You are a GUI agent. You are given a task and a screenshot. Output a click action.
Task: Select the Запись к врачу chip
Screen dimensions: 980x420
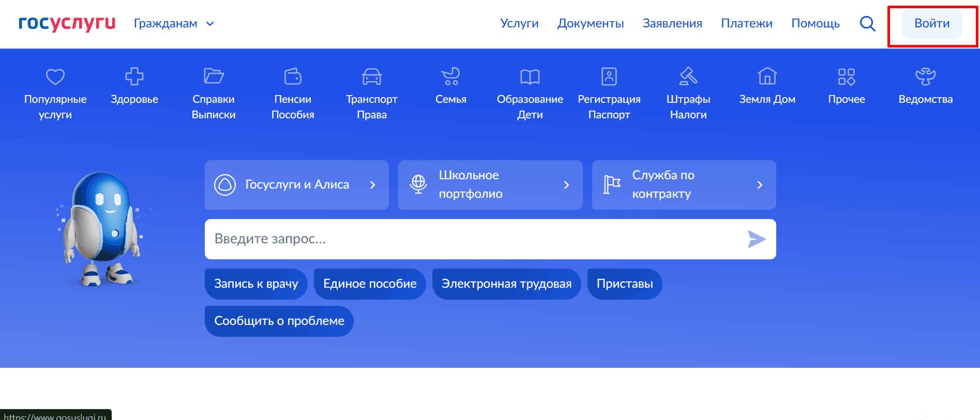tap(256, 284)
